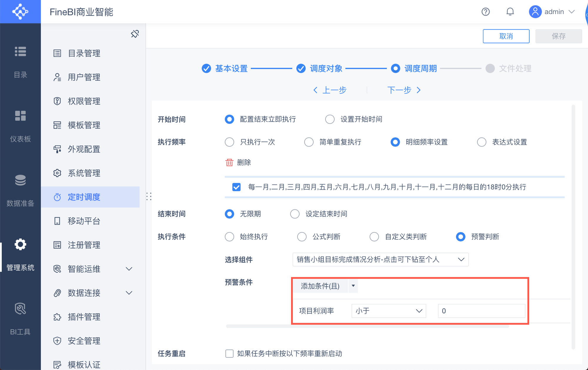Image resolution: width=588 pixels, height=370 pixels.
Task: Uncheck the monthly 18时0分 schedule checkbox
Action: pyautogui.click(x=236, y=187)
